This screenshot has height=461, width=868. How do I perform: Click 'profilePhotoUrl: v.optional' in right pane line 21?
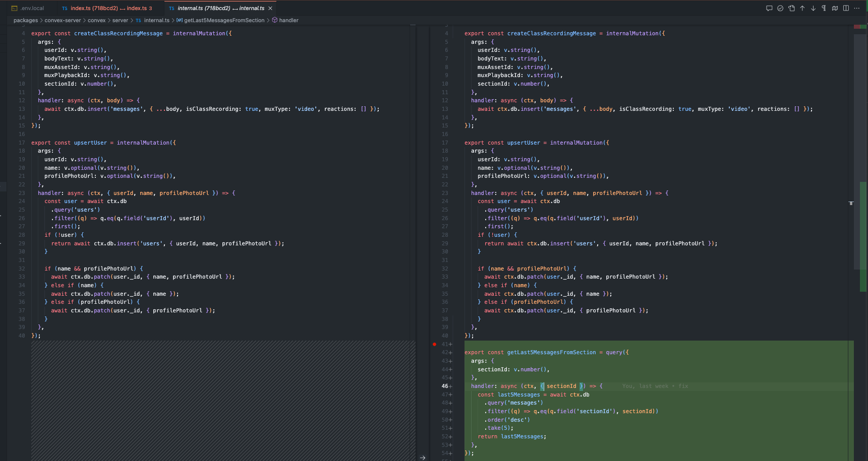pyautogui.click(x=522, y=176)
